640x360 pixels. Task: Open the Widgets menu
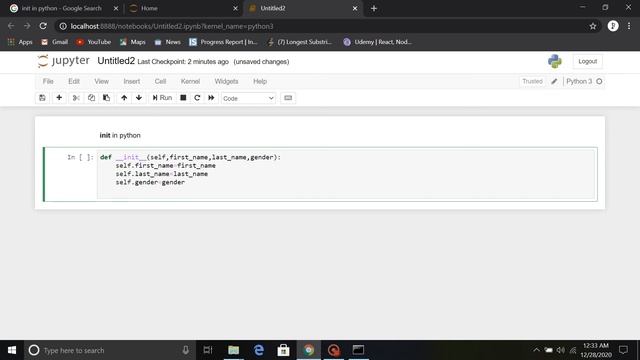click(226, 81)
